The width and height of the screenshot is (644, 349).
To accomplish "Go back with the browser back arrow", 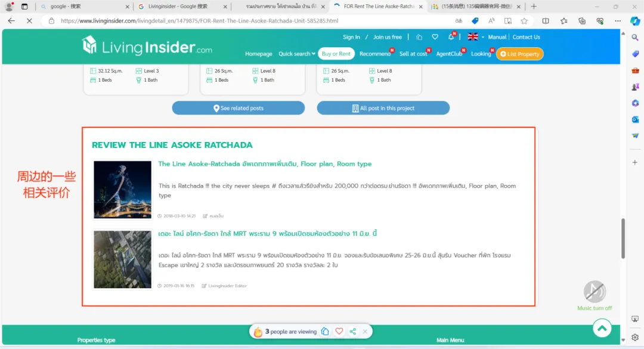I will [11, 20].
